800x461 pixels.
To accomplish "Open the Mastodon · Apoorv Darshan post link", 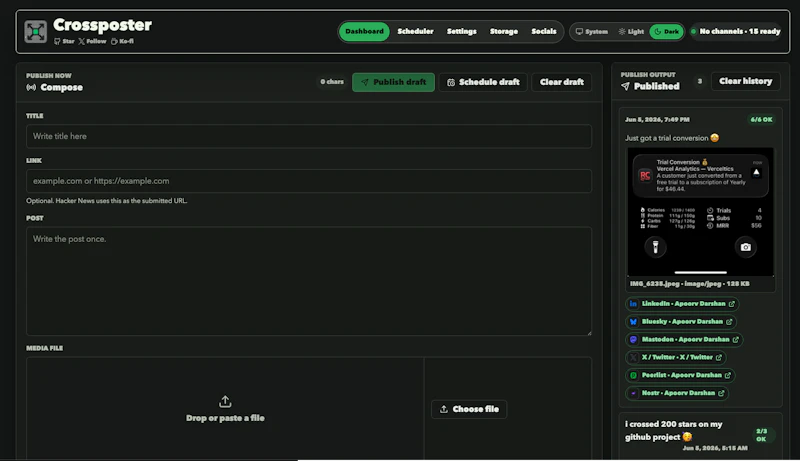I will pyautogui.click(x=684, y=340).
